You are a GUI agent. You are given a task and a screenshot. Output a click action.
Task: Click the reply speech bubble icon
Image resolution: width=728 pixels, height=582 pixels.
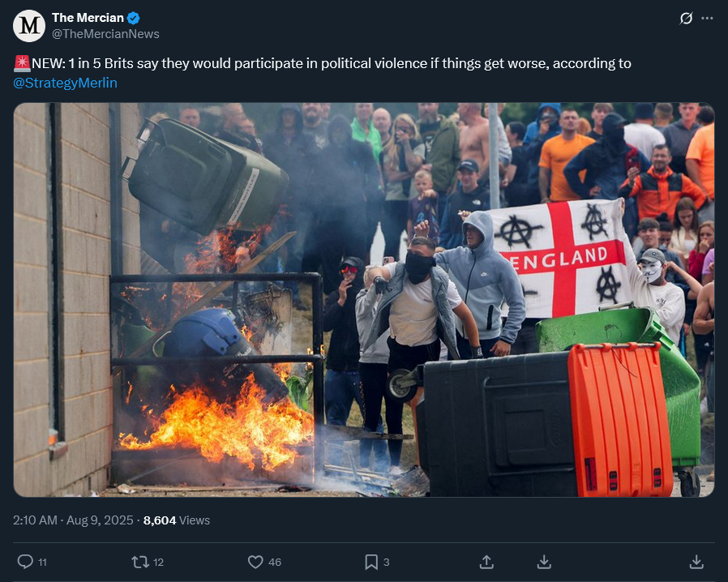coord(25,562)
